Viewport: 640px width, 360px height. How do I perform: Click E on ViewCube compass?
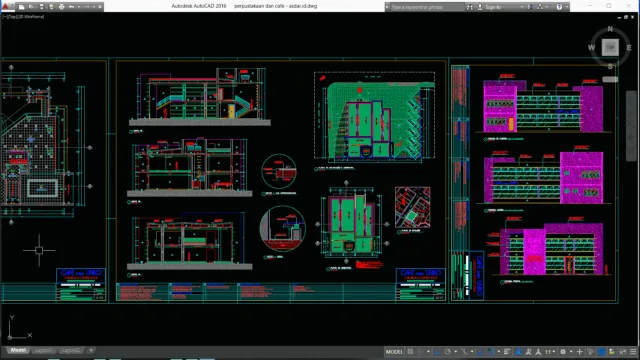[629, 48]
